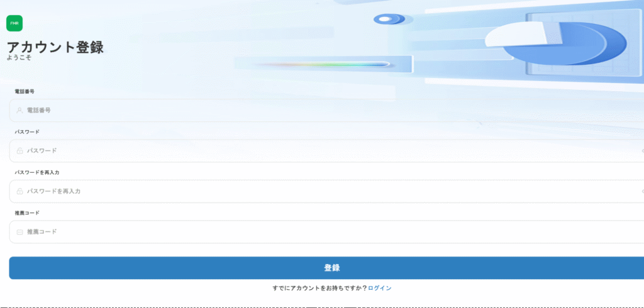
Task: Click the lock icon in パスワードを再入力 field
Action: pyautogui.click(x=19, y=191)
